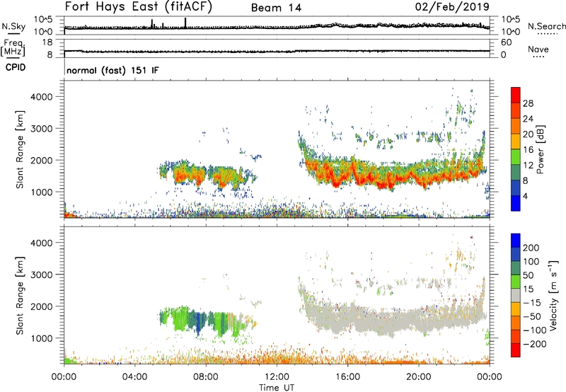Screen dimensions: 566x392
Task: Click the red bottom segment of the Velocity color bar
Action: click(x=516, y=350)
